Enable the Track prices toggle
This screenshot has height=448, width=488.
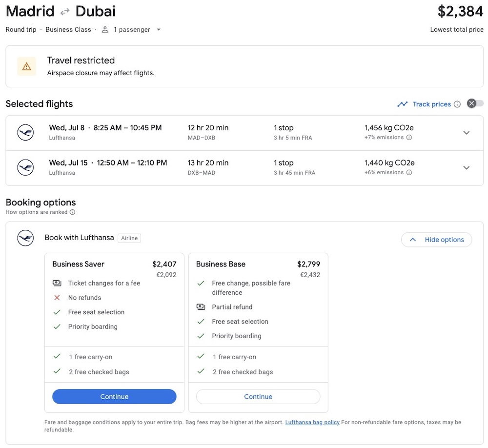click(x=475, y=103)
